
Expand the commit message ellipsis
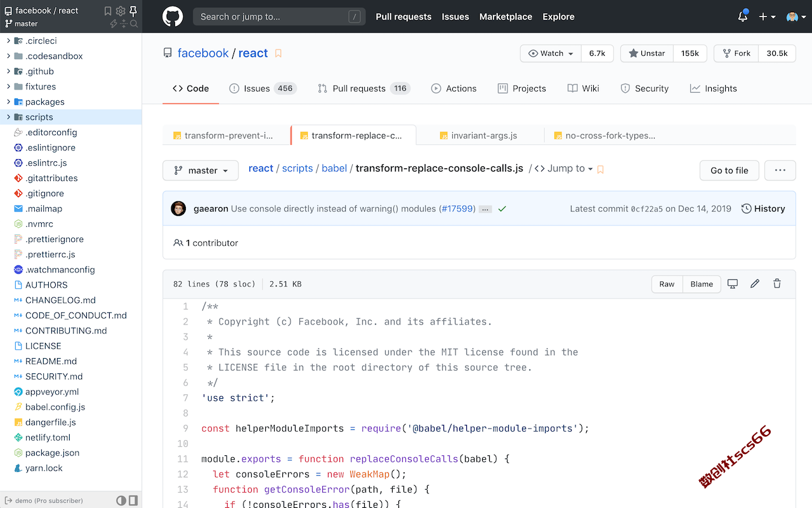[485, 209]
